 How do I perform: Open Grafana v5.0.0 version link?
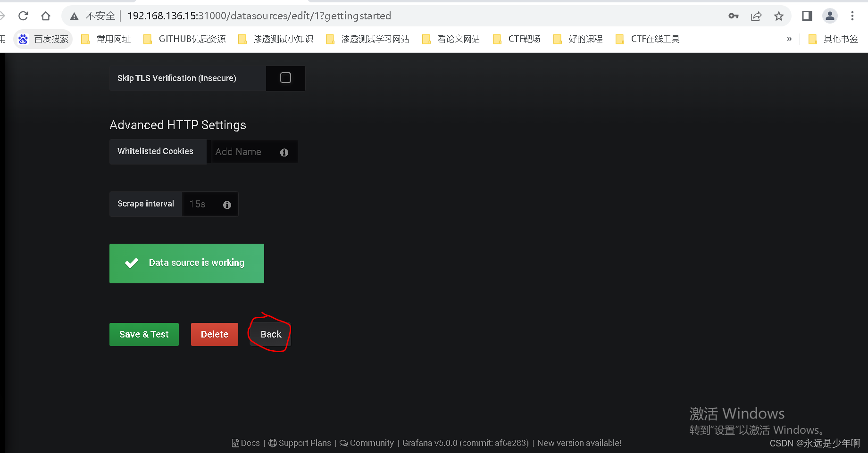tap(465, 443)
